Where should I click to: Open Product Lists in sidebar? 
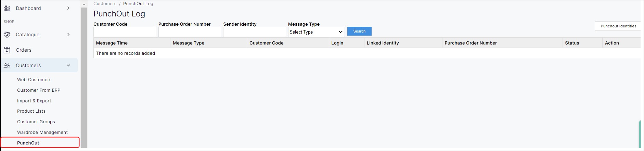(31, 111)
